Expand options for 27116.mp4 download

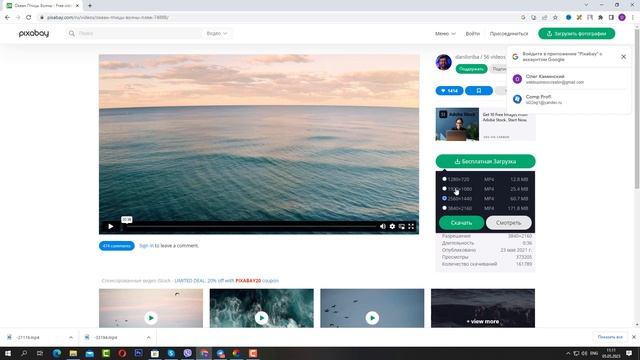pos(71,338)
